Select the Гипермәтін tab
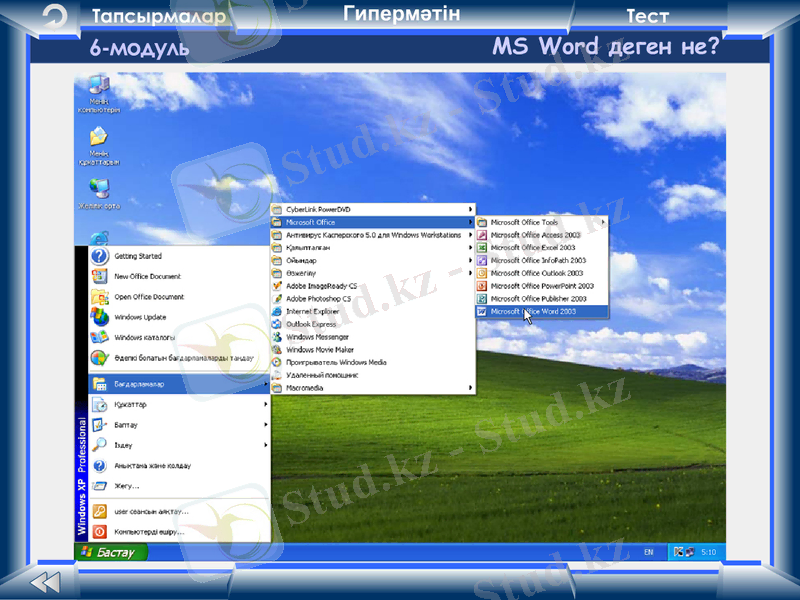800x600 pixels. click(x=401, y=14)
